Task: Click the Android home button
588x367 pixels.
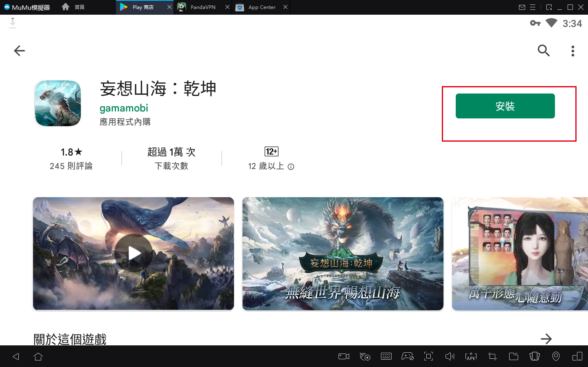Action: [38, 357]
